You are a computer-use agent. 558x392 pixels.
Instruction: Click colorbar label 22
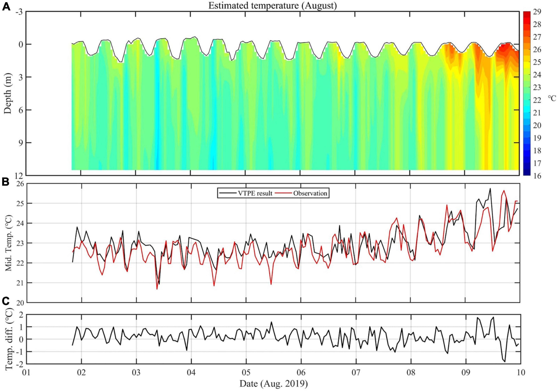click(x=537, y=100)
